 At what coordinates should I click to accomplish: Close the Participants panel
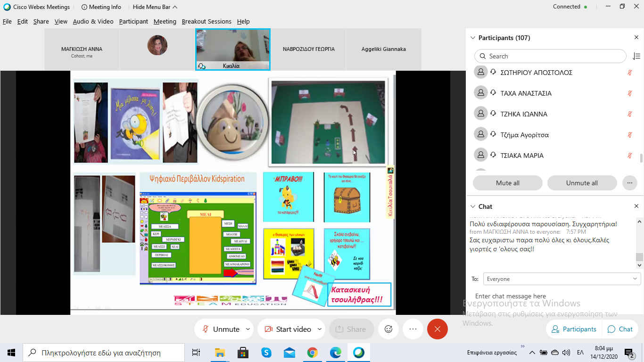point(636,38)
